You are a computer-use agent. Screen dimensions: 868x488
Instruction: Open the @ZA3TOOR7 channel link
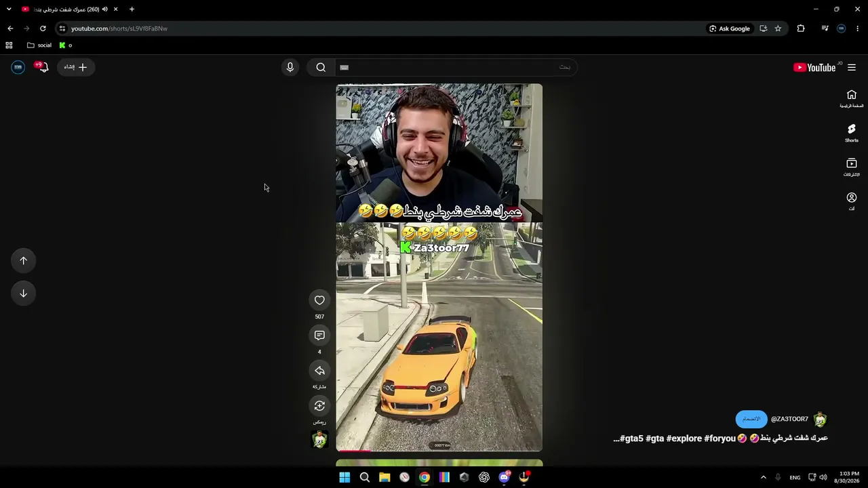(789, 419)
